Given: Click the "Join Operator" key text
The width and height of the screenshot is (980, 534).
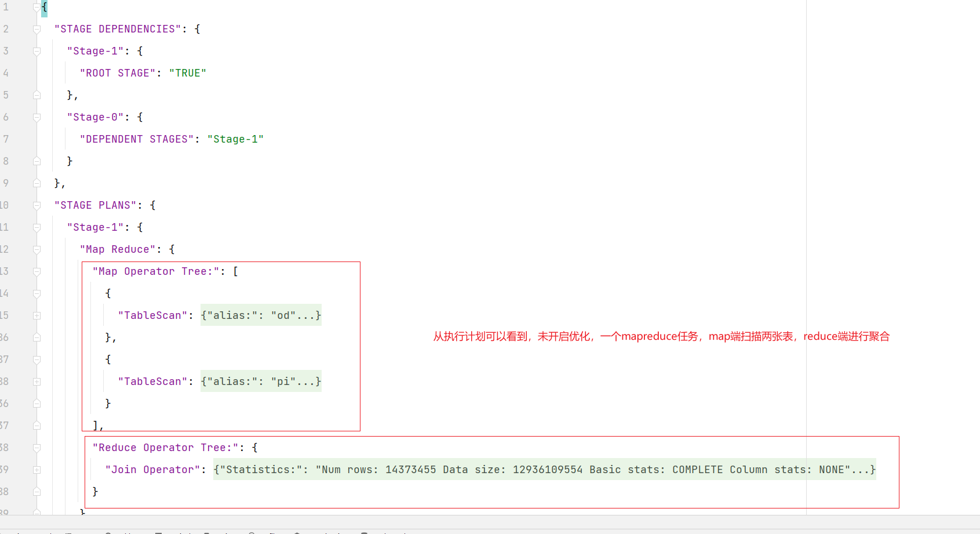Looking at the screenshot, I should point(153,470).
